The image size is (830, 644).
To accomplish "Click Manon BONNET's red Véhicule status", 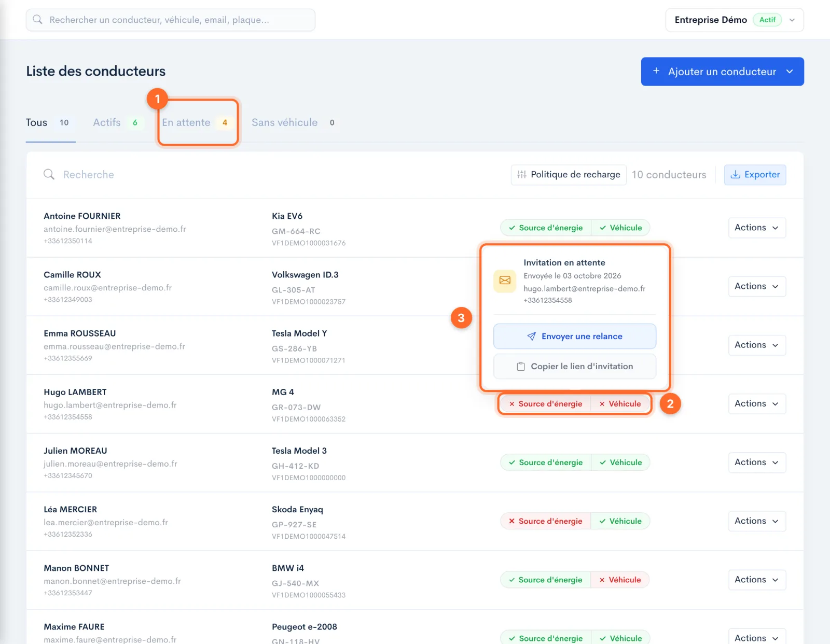I will point(620,580).
